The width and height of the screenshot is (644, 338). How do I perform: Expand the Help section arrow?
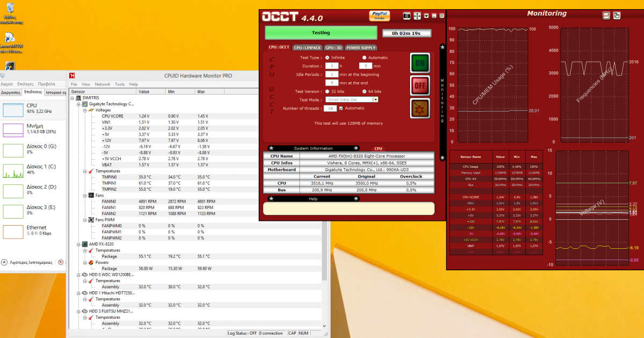(x=356, y=198)
